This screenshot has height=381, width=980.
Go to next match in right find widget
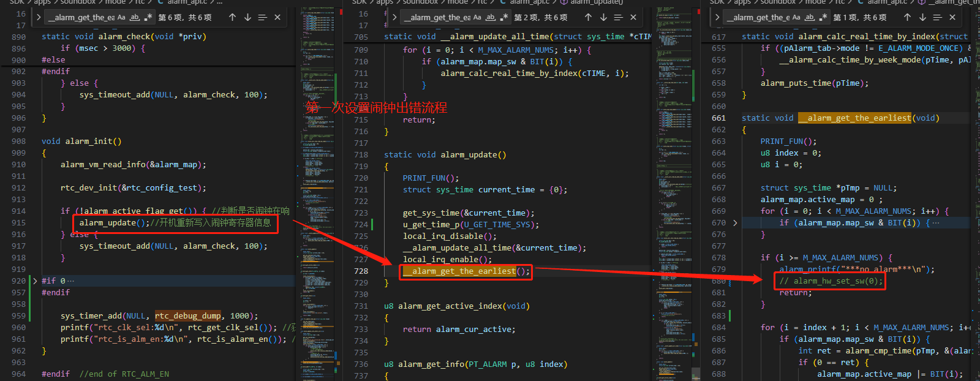[922, 17]
